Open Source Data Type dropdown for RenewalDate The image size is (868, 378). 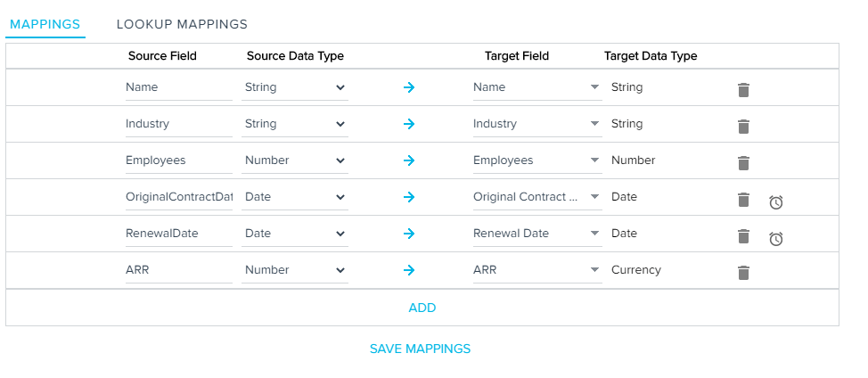(x=296, y=234)
